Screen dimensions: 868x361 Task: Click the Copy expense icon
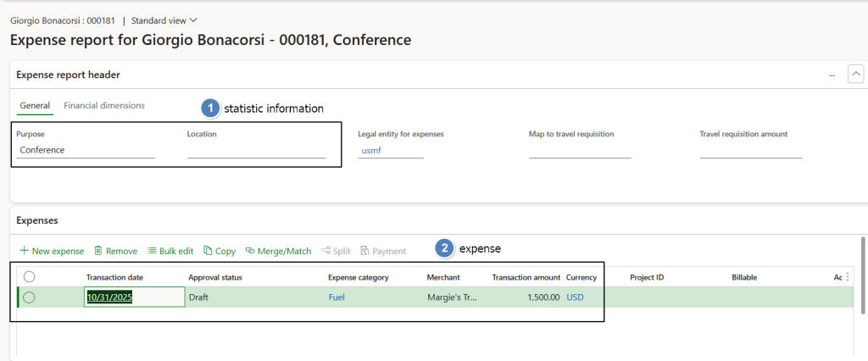pyautogui.click(x=208, y=251)
